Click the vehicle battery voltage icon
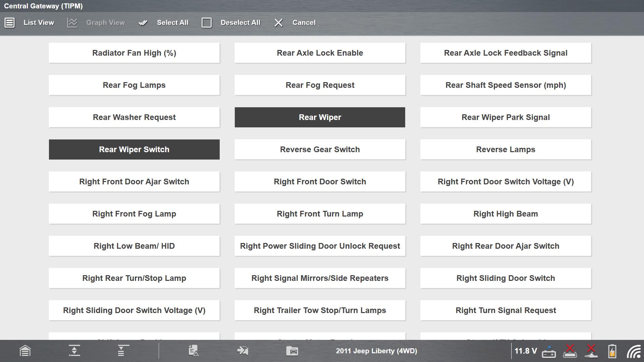This screenshot has width=644, height=362. coord(549,352)
